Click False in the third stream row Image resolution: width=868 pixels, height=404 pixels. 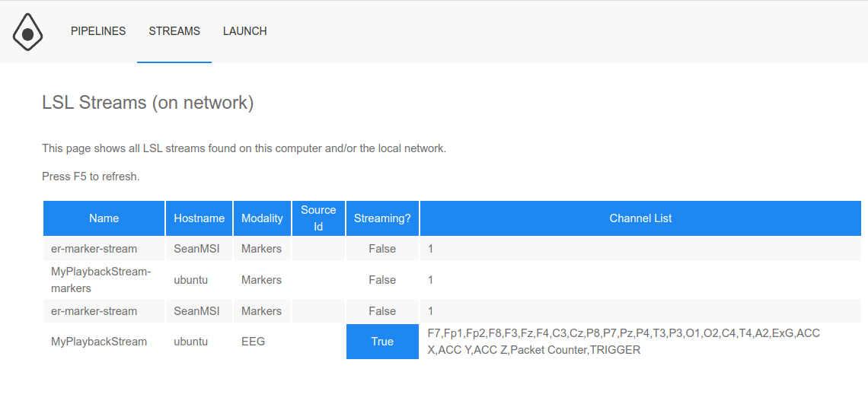(382, 311)
